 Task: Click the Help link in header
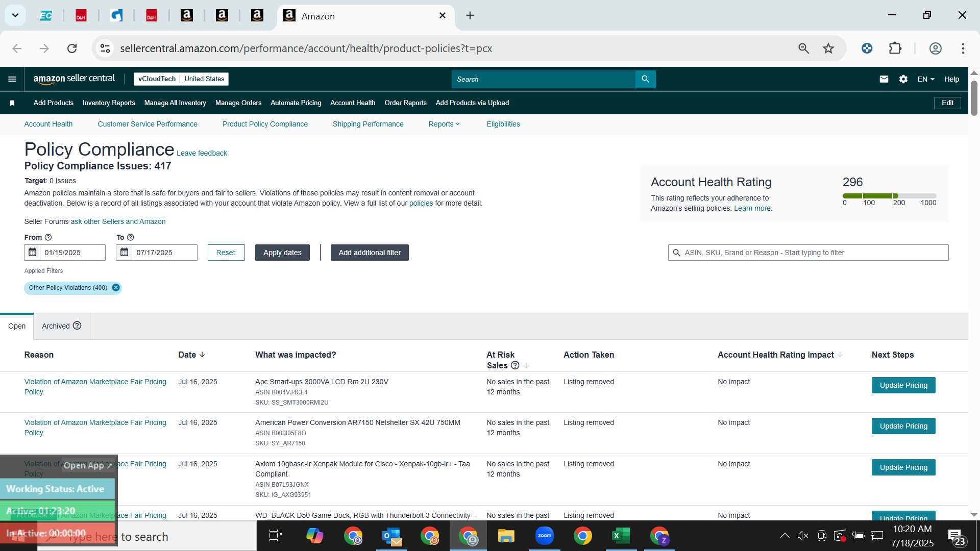951,79
